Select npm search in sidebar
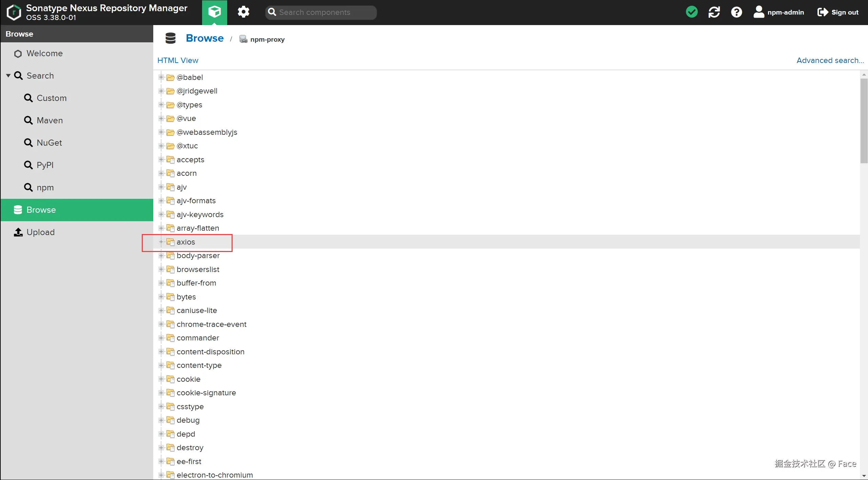This screenshot has height=480, width=868. pos(45,187)
